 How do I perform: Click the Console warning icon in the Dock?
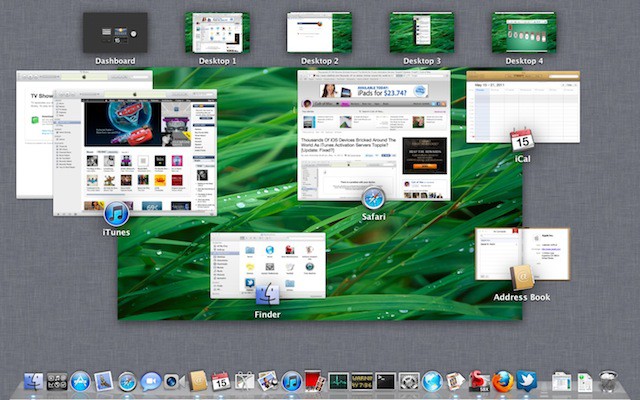[x=362, y=382]
